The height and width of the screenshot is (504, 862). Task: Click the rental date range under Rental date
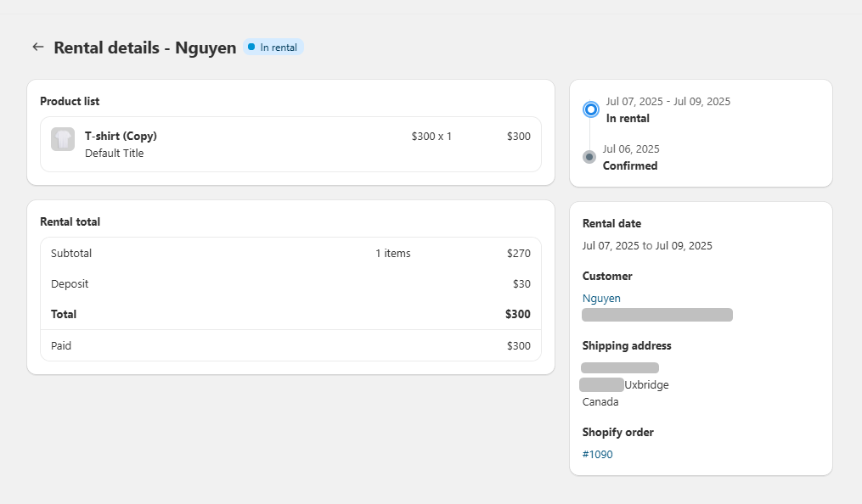[647, 245]
